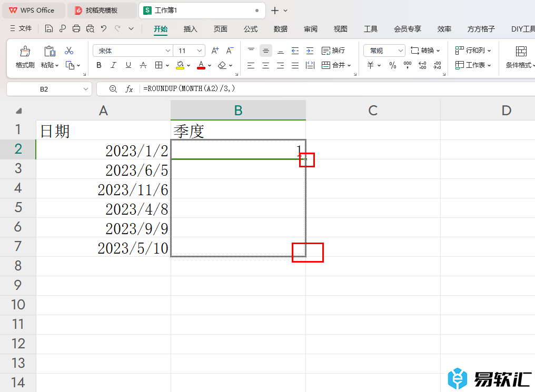
Task: Toggle middle vertical alignment
Action: click(x=266, y=51)
